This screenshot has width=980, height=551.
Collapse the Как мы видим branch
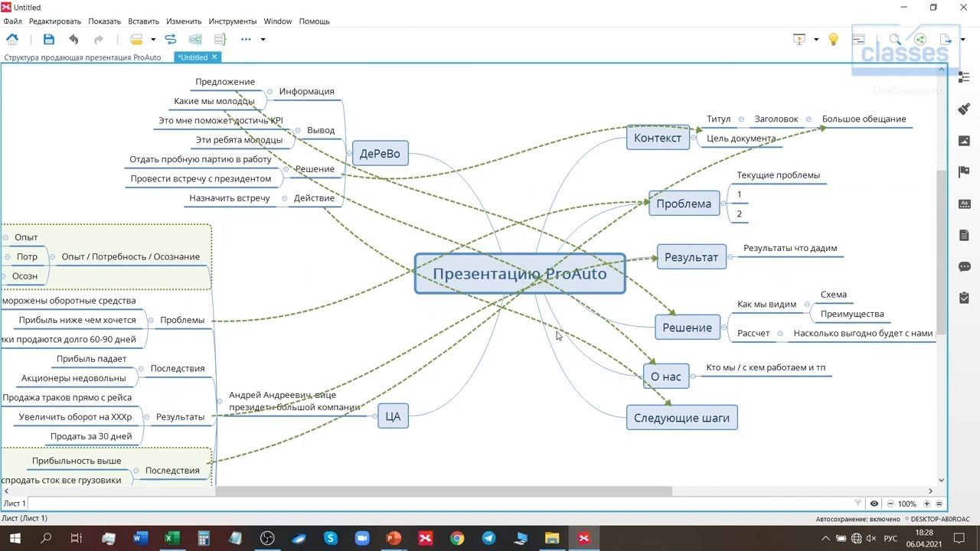[x=807, y=305]
